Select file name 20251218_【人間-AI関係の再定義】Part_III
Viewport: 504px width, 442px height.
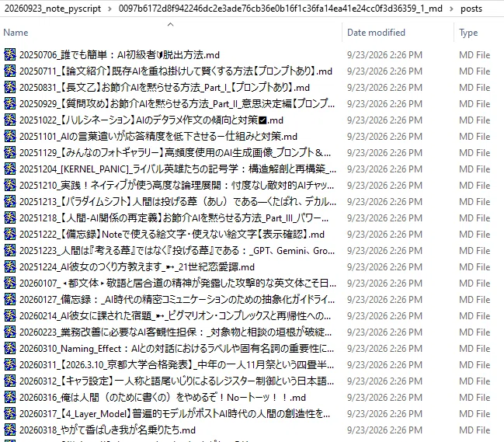click(x=174, y=218)
